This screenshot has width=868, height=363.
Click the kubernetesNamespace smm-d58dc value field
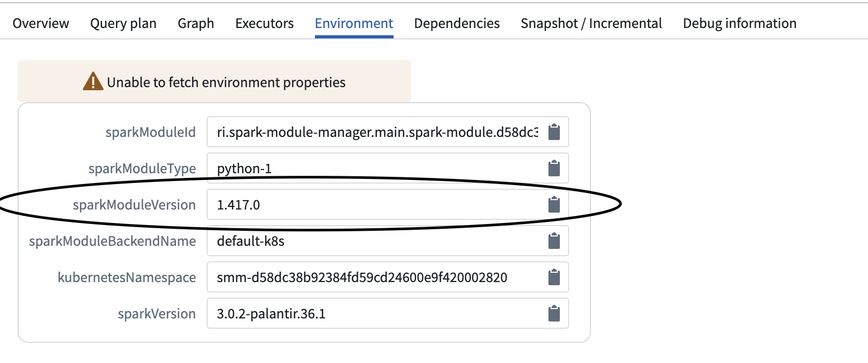tap(388, 277)
